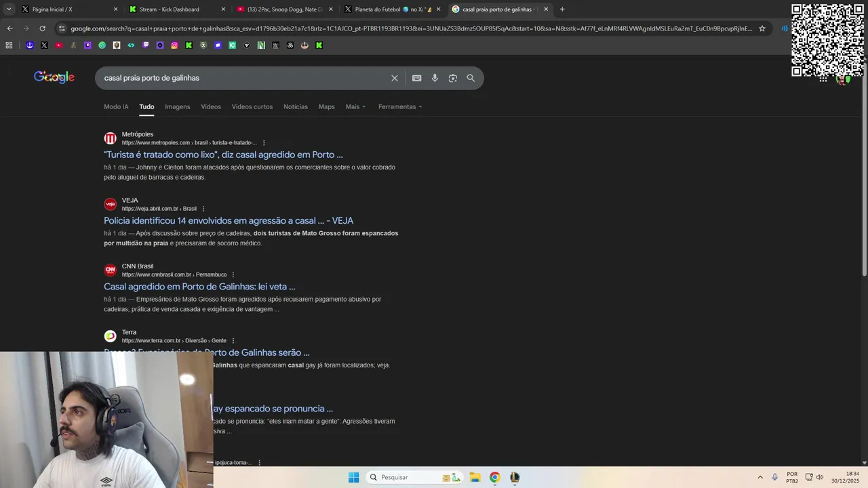Submit search with the magnifying glass icon

click(471, 78)
